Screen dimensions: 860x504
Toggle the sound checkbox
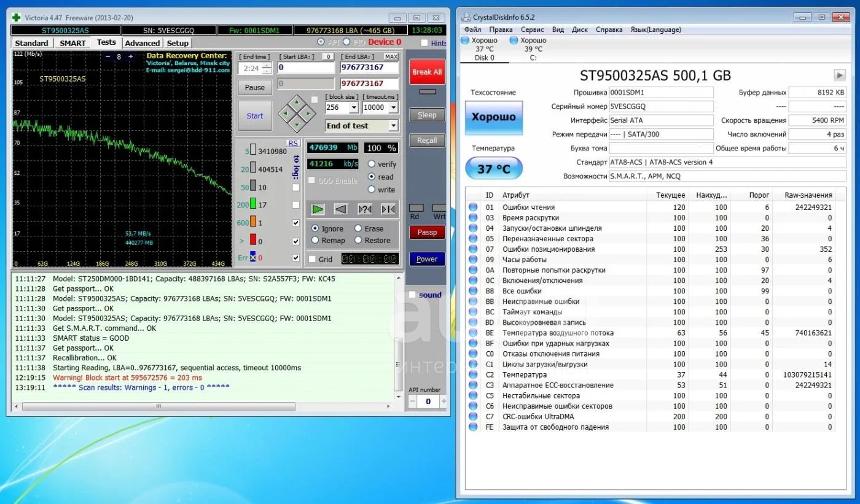[x=412, y=295]
